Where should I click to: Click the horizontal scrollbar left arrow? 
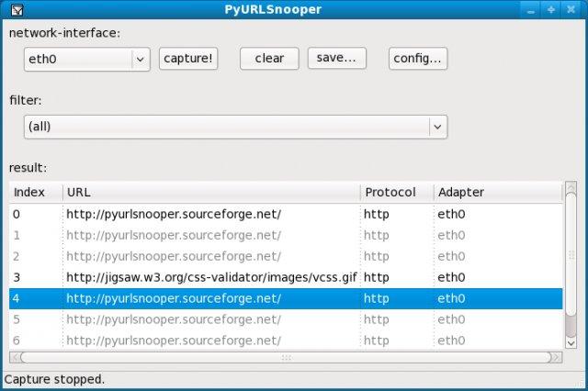[15, 357]
